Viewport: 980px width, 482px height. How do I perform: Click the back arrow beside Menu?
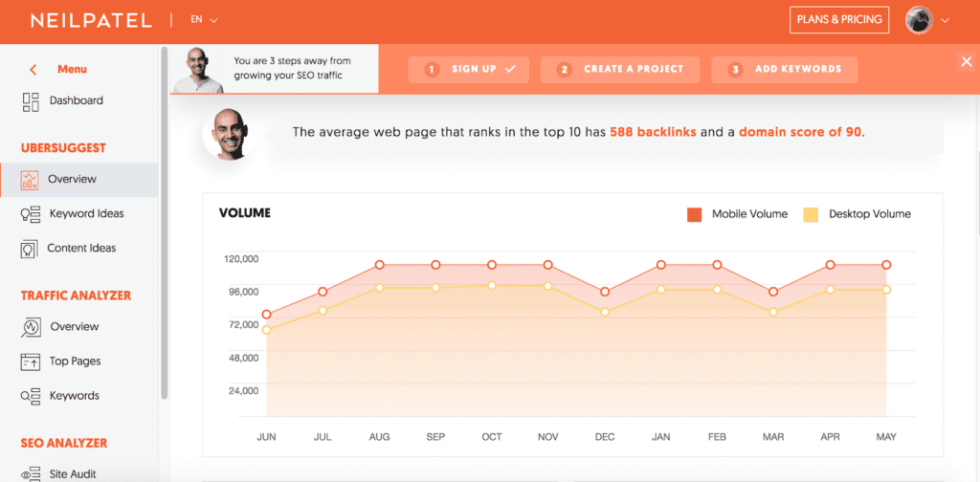click(33, 70)
